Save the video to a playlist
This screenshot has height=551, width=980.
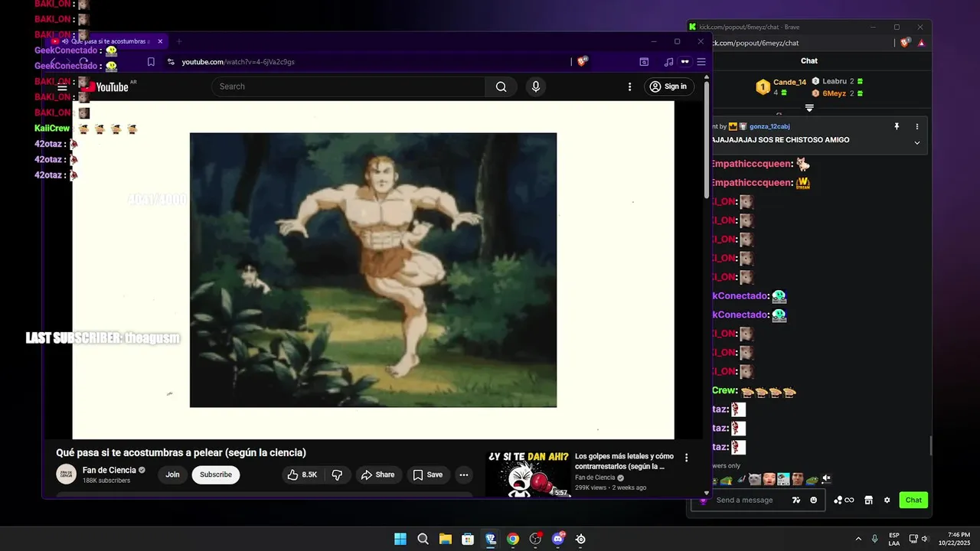point(428,474)
